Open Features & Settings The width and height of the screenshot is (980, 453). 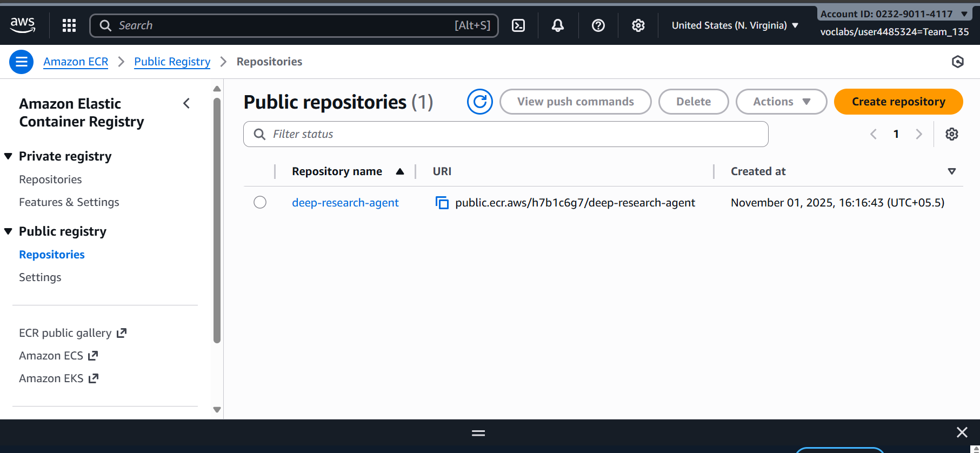pos(69,202)
